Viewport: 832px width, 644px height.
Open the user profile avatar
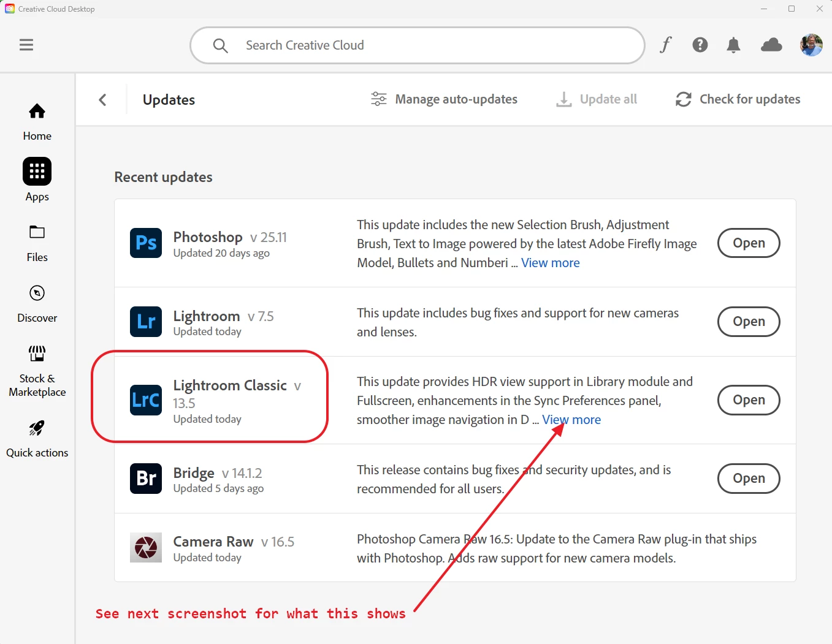coord(811,45)
